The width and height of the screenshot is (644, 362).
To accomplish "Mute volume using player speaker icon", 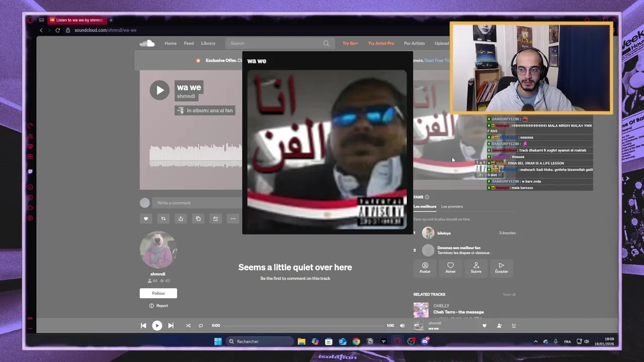I will coord(402,326).
